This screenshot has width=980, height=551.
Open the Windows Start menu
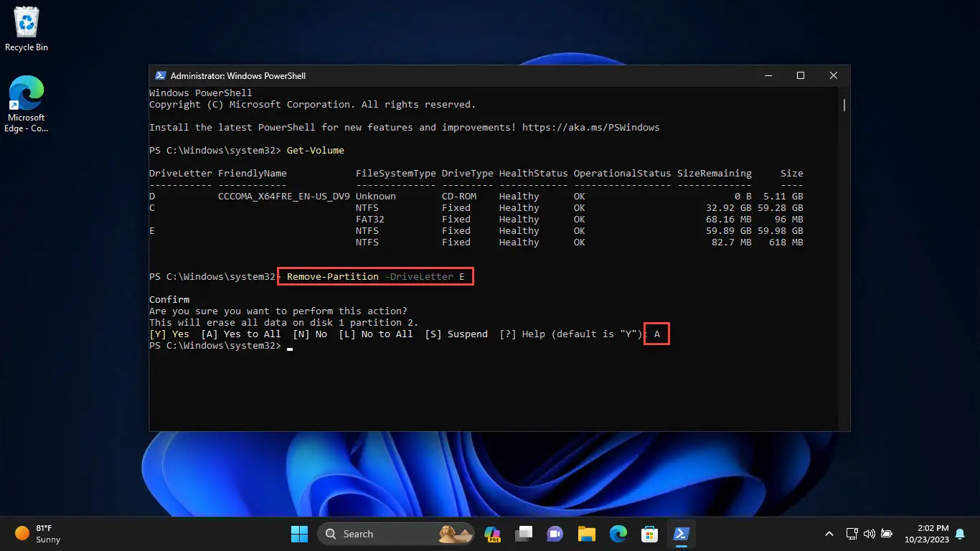coord(299,534)
